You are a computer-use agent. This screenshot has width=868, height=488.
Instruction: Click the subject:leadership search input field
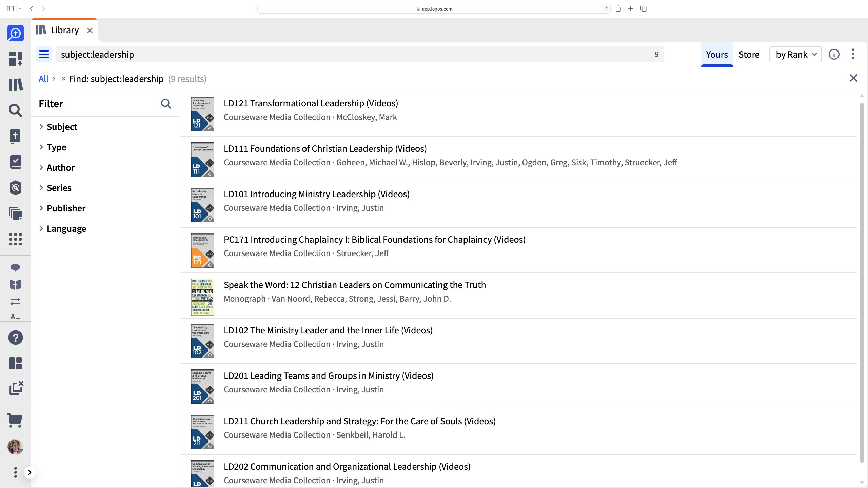359,54
